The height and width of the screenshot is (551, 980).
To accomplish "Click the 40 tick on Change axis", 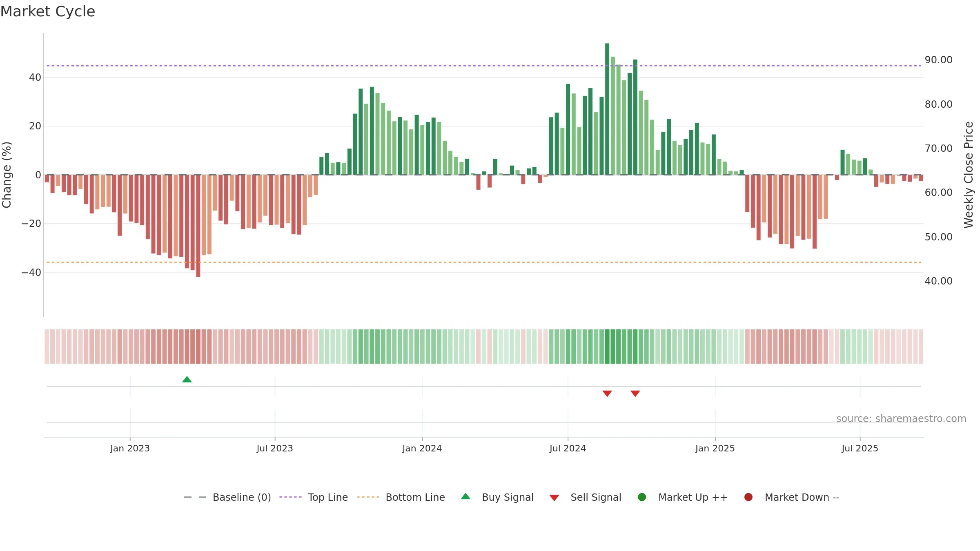I will 35,77.
